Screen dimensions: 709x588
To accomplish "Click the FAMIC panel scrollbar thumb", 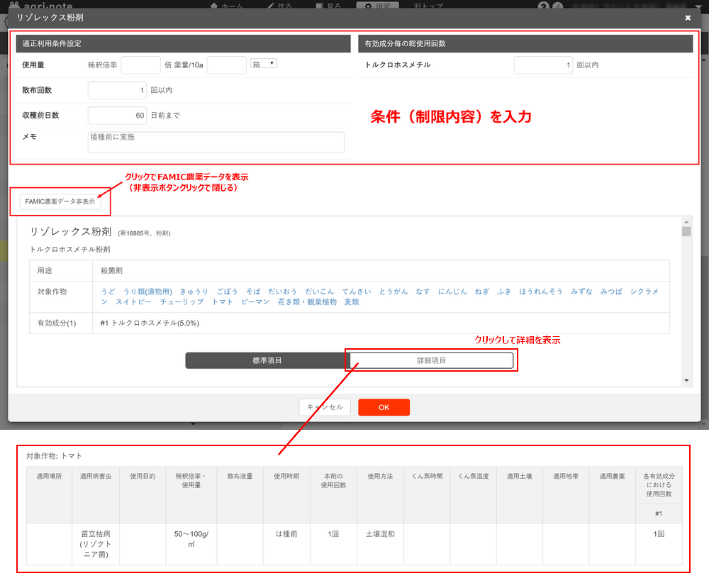I will point(686,231).
